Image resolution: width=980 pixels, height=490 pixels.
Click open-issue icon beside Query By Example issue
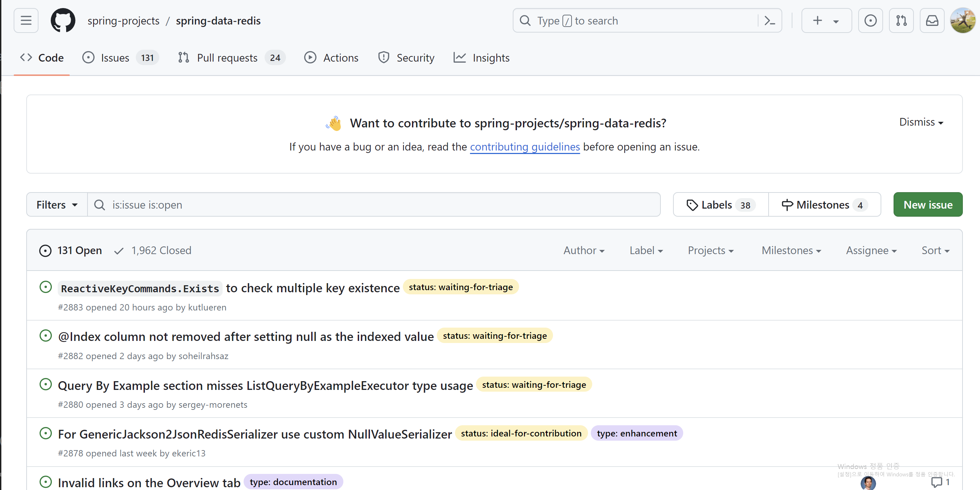coord(45,384)
